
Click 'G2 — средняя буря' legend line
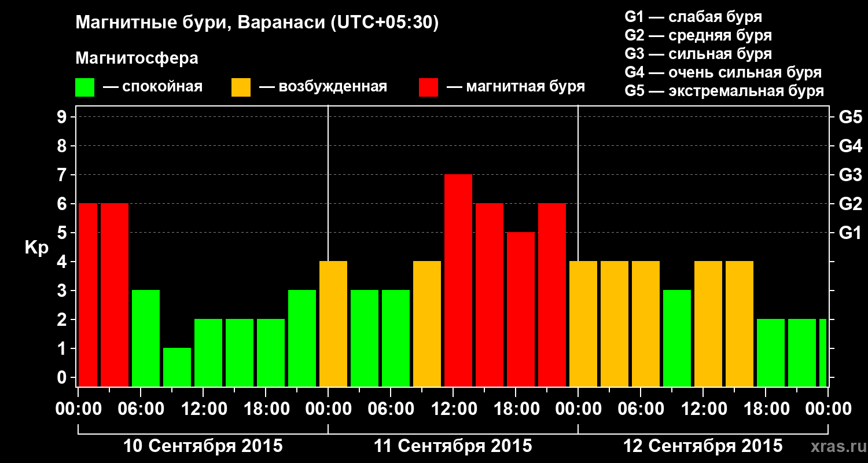[x=698, y=35]
